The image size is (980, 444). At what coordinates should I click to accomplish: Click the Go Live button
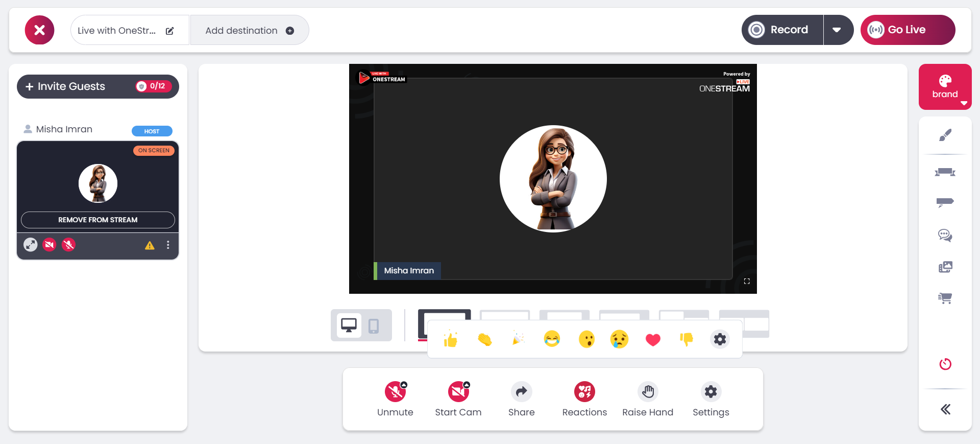pyautogui.click(x=907, y=30)
